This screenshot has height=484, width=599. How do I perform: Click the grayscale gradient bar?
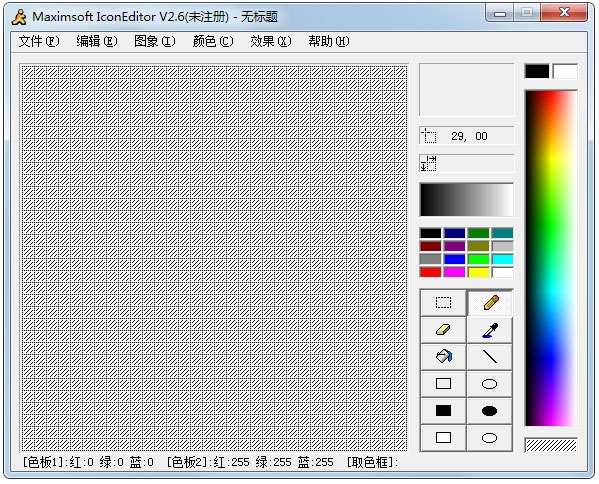click(x=466, y=200)
